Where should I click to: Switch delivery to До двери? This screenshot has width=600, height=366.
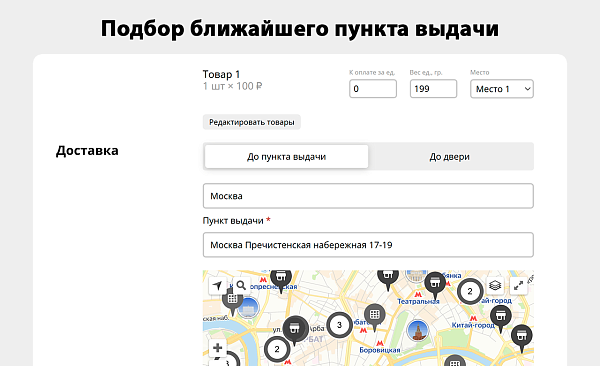click(450, 157)
